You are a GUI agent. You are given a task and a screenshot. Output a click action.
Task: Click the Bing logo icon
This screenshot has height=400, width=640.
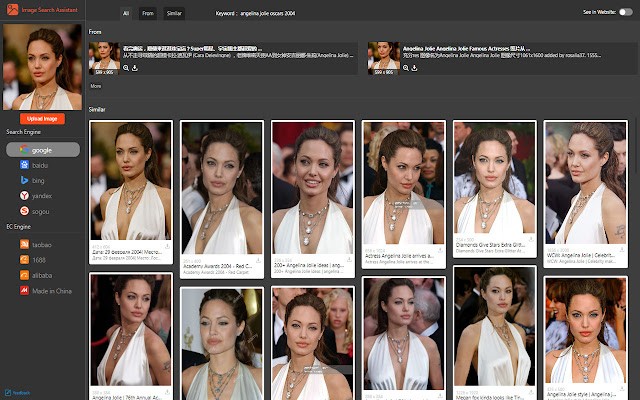tap(24, 180)
